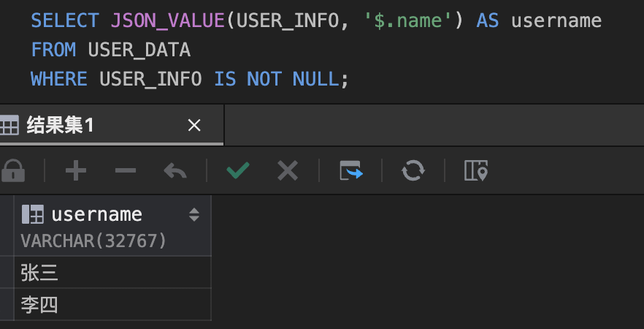Refresh the query results
Image resolution: width=644 pixels, height=329 pixels.
coord(413,171)
